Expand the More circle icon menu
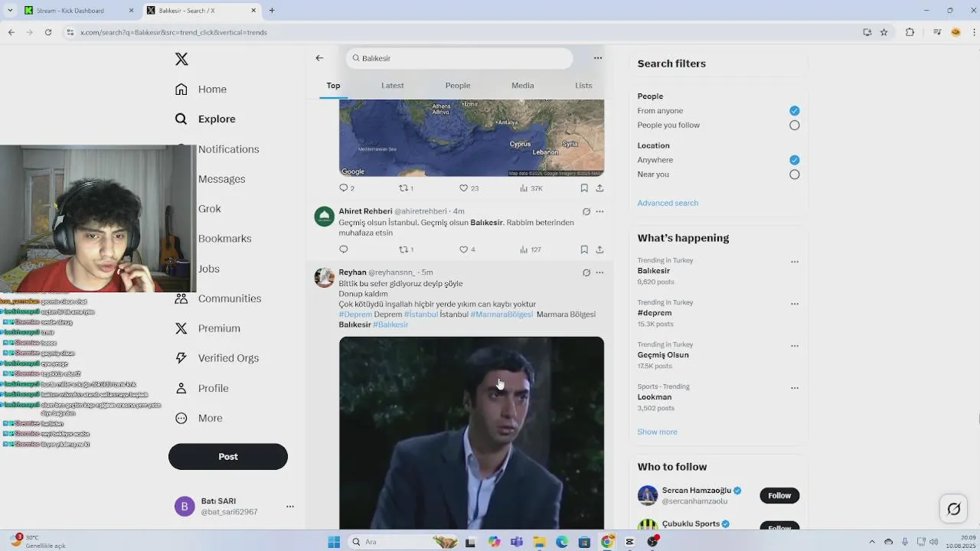Image resolution: width=980 pixels, height=551 pixels. coord(181,418)
